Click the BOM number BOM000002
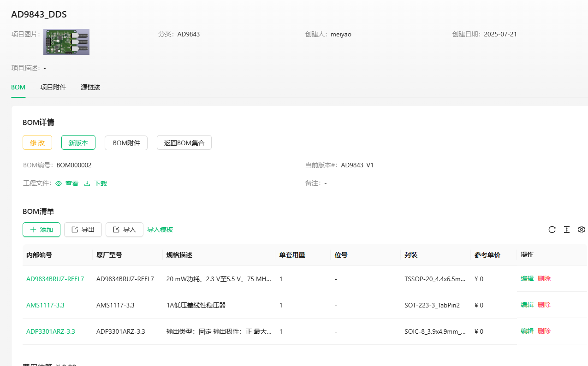 click(x=74, y=165)
